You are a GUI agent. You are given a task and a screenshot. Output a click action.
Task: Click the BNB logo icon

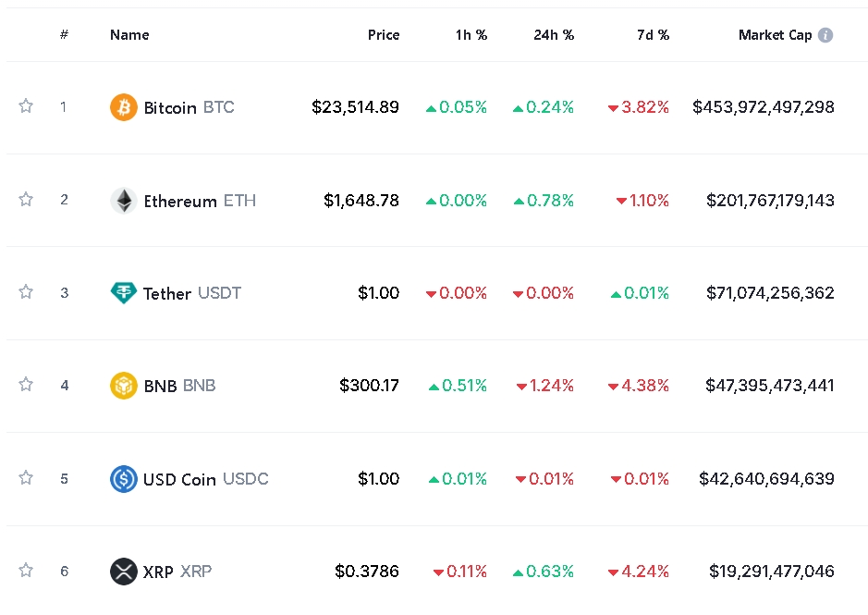(x=124, y=386)
